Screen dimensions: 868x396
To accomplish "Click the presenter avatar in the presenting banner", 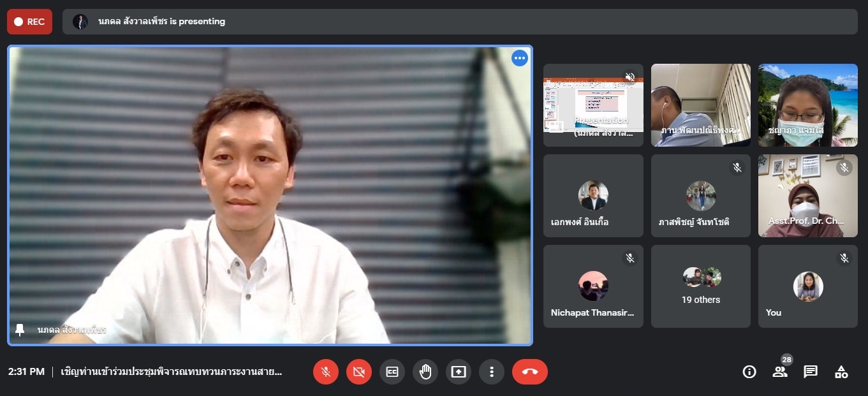I will click(80, 22).
